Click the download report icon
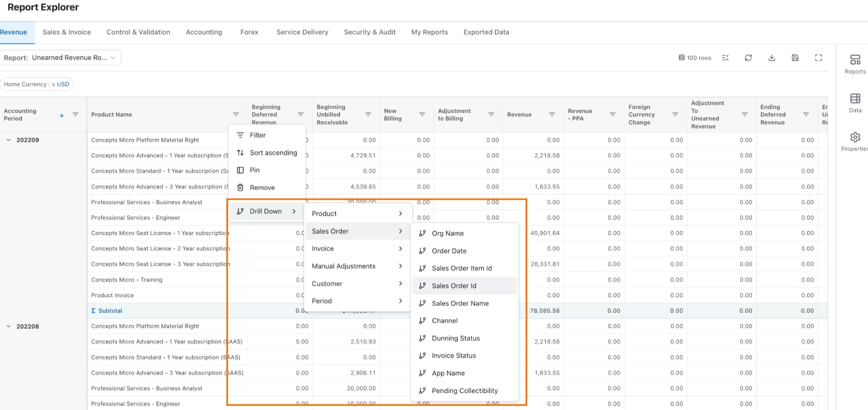This screenshot has width=868, height=410. (771, 58)
